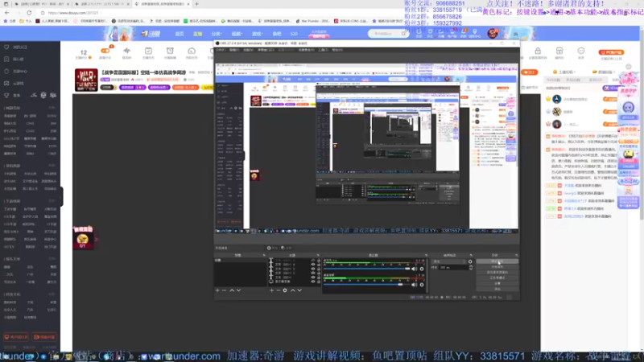Go back in the browser
This screenshot has height=362, width=644.
7,13
